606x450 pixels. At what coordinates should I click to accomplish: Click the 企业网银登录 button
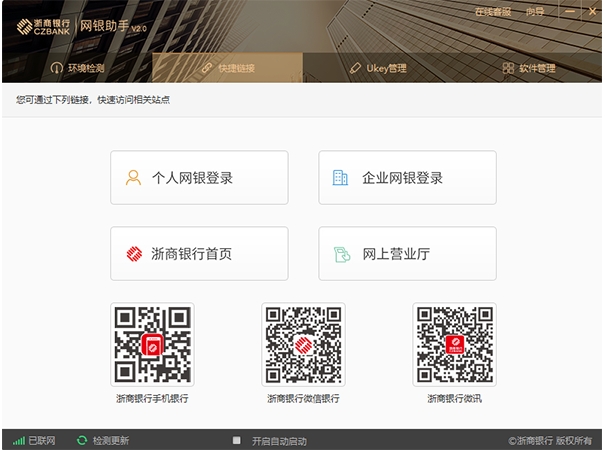click(407, 177)
